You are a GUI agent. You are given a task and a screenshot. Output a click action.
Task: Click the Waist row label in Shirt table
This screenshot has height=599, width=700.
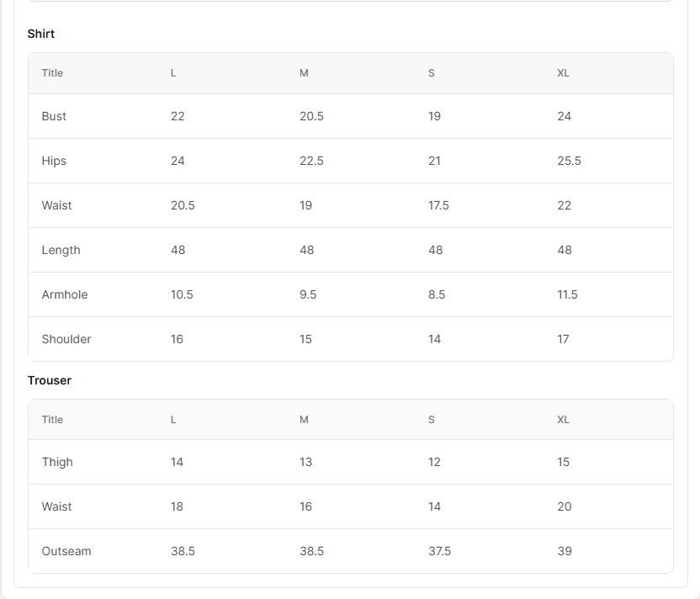click(56, 205)
